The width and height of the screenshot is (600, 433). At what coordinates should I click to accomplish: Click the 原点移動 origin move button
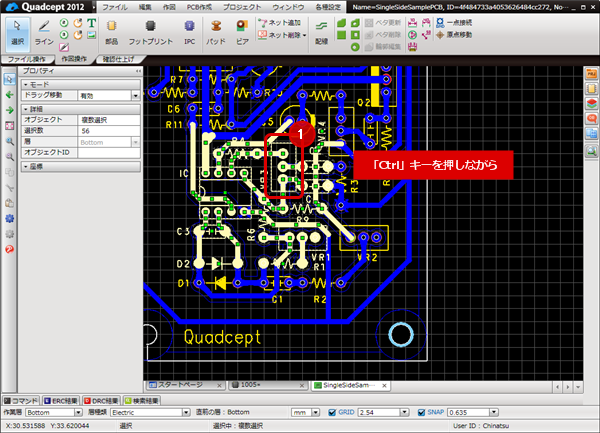(454, 35)
